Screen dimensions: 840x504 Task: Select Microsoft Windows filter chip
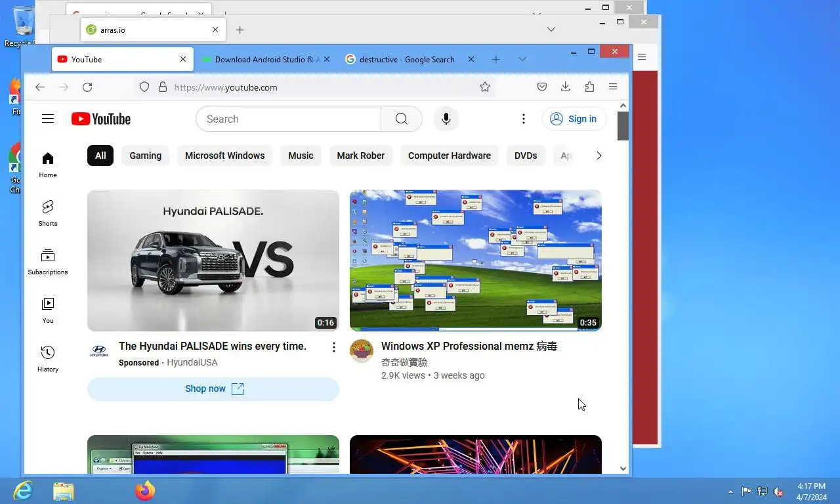click(225, 156)
